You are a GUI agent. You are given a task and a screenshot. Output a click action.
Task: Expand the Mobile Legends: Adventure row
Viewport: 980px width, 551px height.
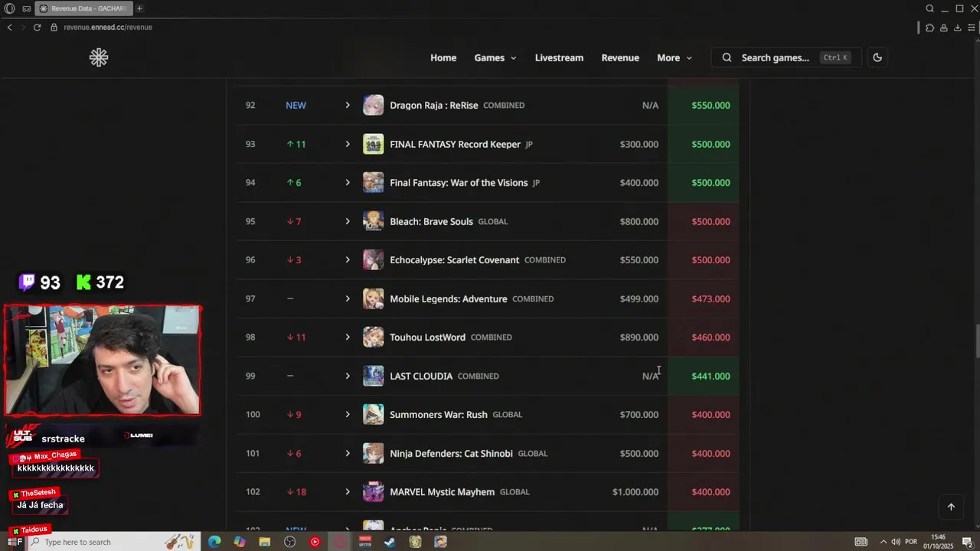pos(348,298)
